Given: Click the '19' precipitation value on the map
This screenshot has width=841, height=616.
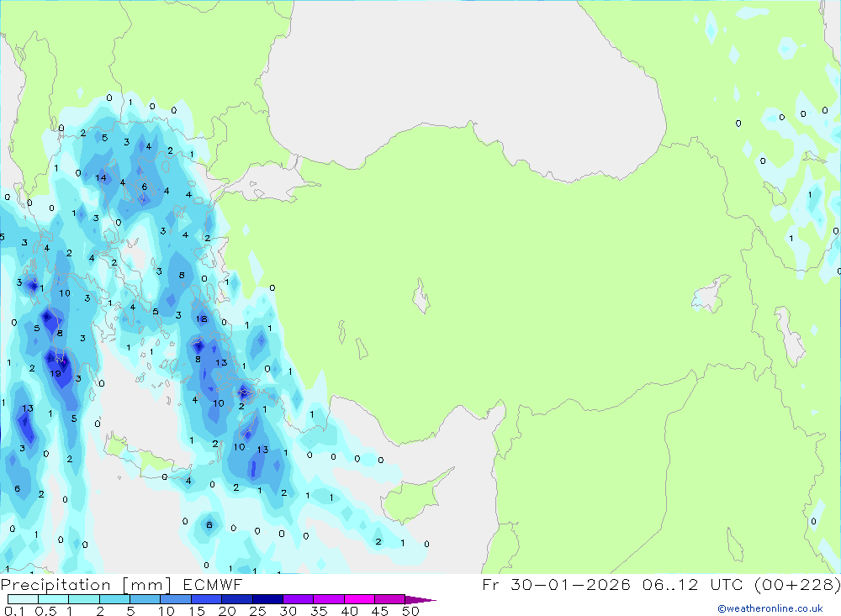Looking at the screenshot, I should point(56,374).
